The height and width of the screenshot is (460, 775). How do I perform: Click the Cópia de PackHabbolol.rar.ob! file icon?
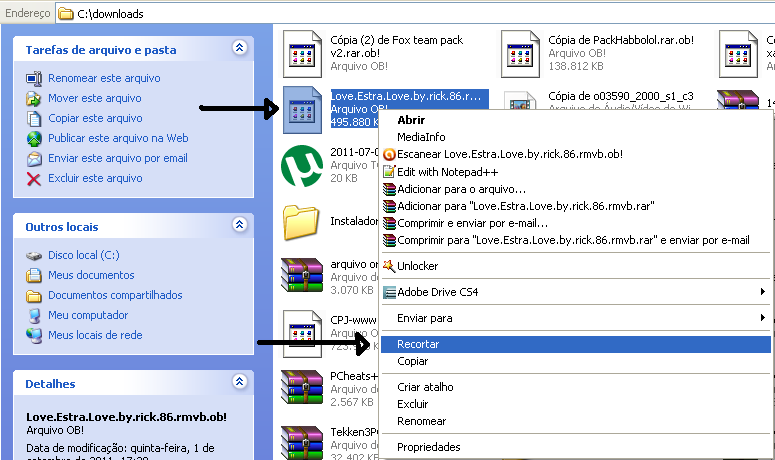[x=520, y=53]
